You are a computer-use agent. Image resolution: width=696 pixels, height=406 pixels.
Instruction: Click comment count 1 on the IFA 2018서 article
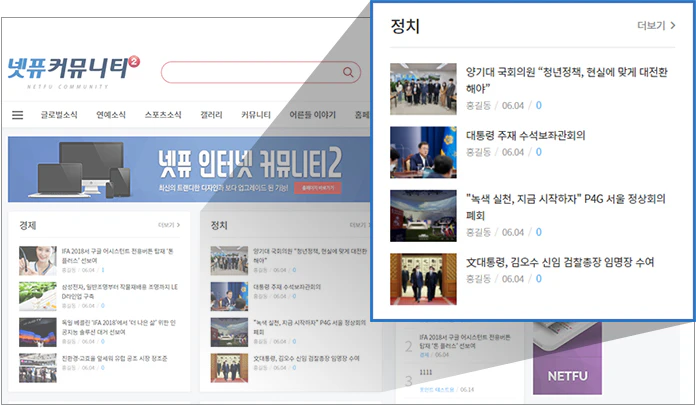click(x=103, y=270)
